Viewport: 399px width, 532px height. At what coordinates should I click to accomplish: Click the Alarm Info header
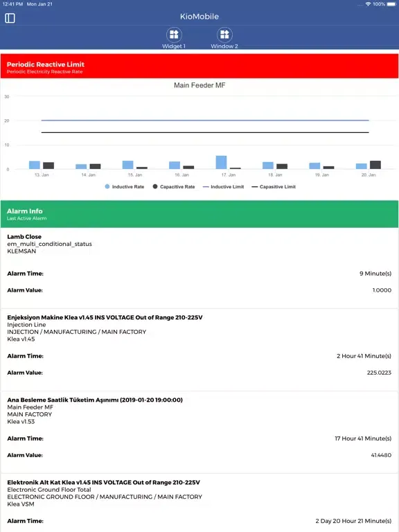199,214
